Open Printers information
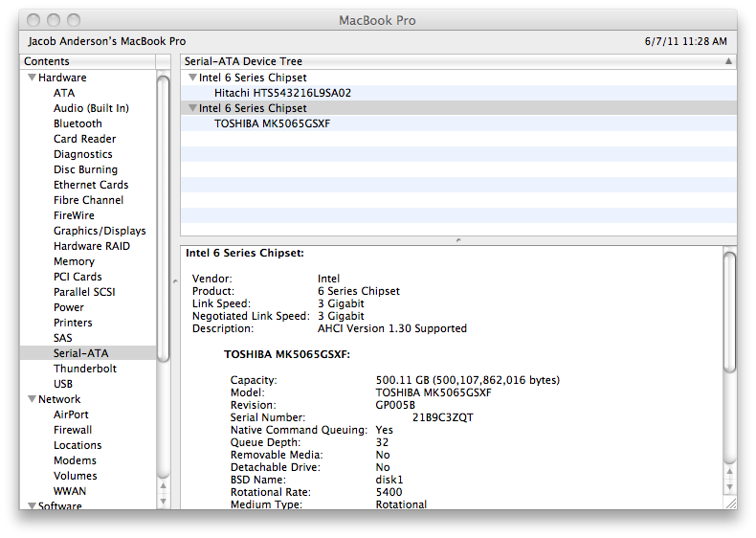 pos(73,323)
